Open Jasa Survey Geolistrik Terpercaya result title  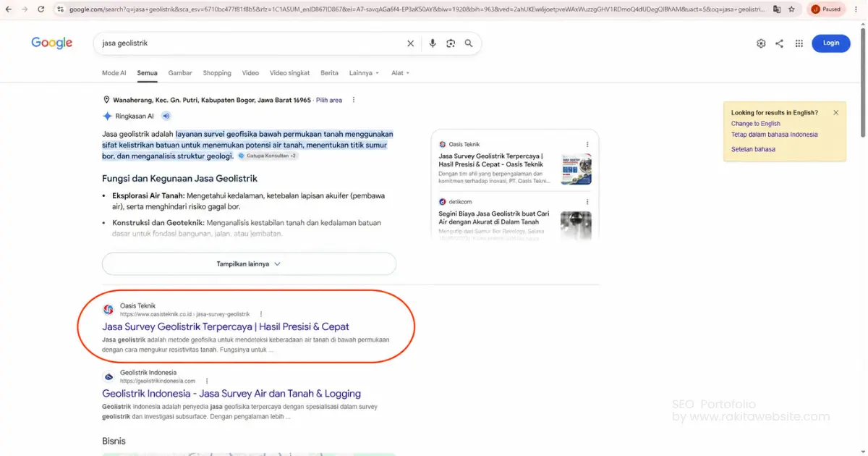point(226,327)
